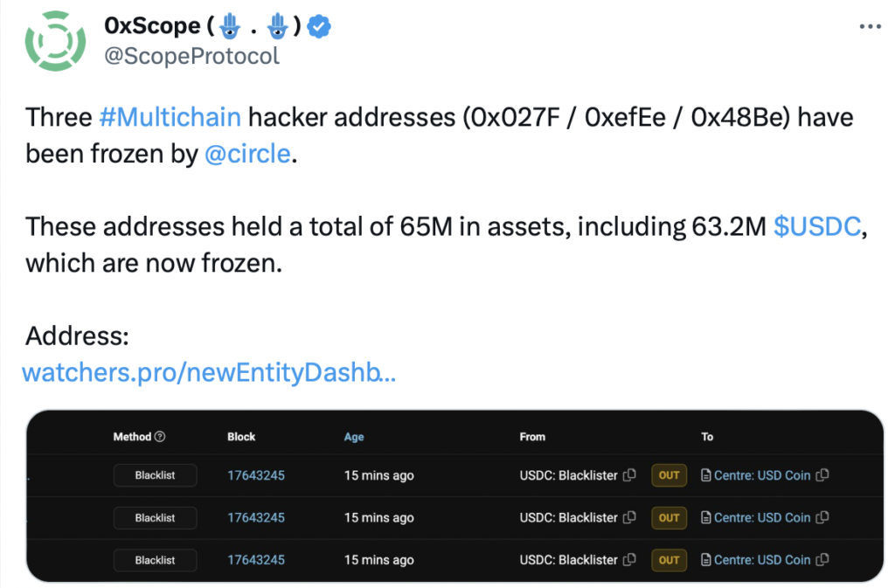Image resolution: width=895 pixels, height=588 pixels.
Task: Copy the first row's Centre: USD Coin address
Action: tap(822, 475)
